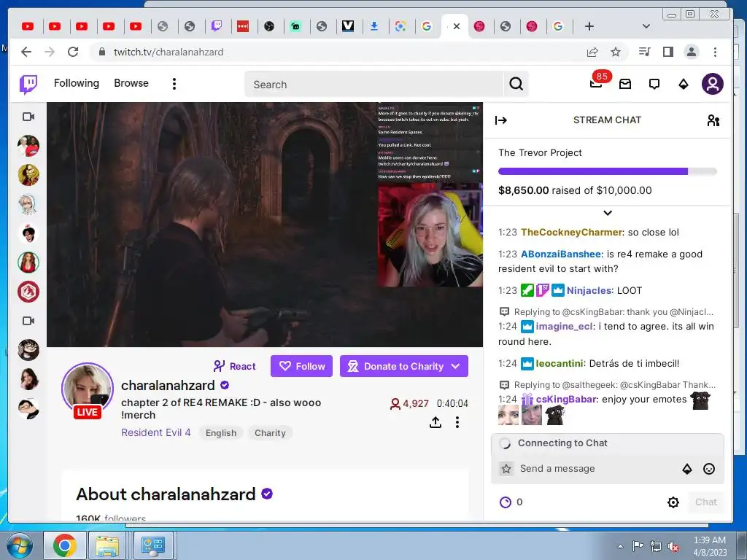Open the Chrome tab search dropdown
The height and width of the screenshot is (560, 747).
coord(646,26)
